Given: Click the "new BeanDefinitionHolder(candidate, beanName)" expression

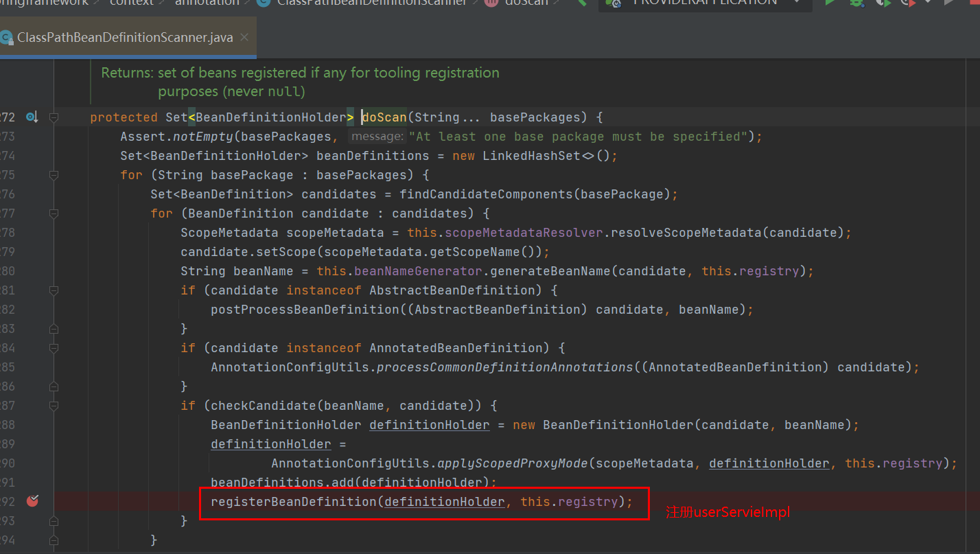Looking at the screenshot, I should [x=682, y=425].
